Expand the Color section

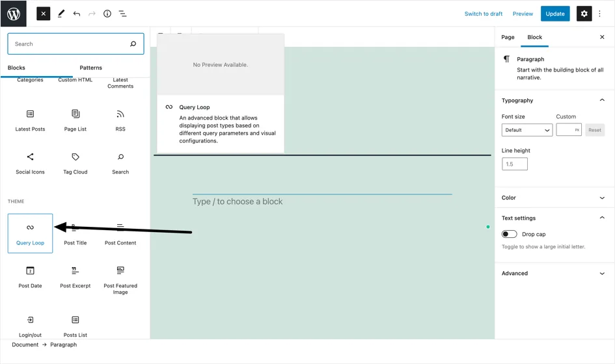(554, 198)
